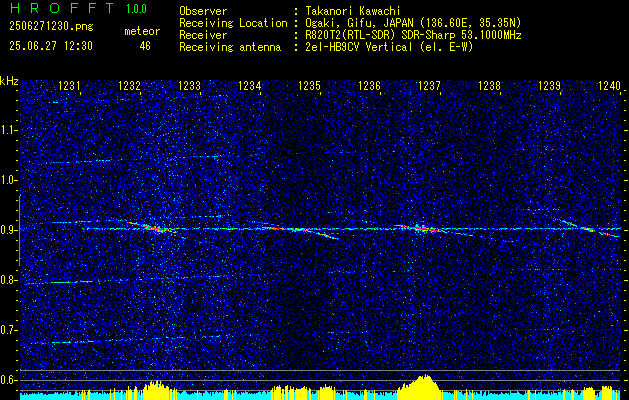Viewport: 629px width, 400px height.
Task: Click the kHz axis unit label
Action: point(9,81)
